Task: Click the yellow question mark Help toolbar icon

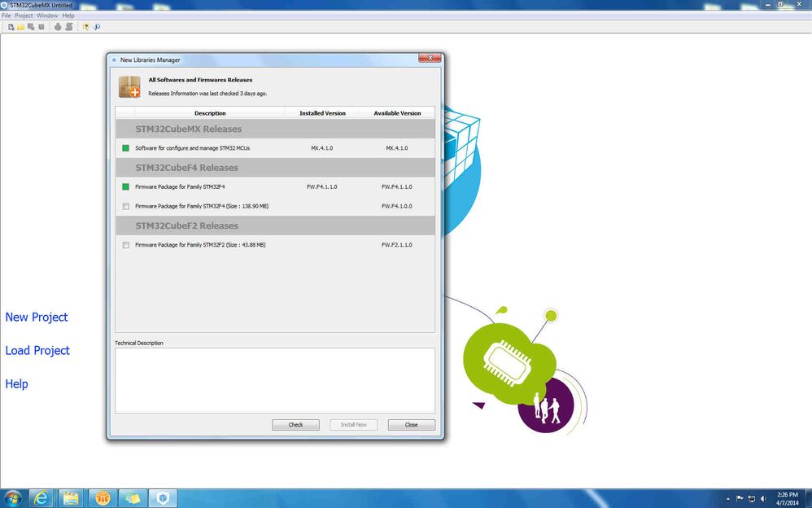Action: pos(86,27)
